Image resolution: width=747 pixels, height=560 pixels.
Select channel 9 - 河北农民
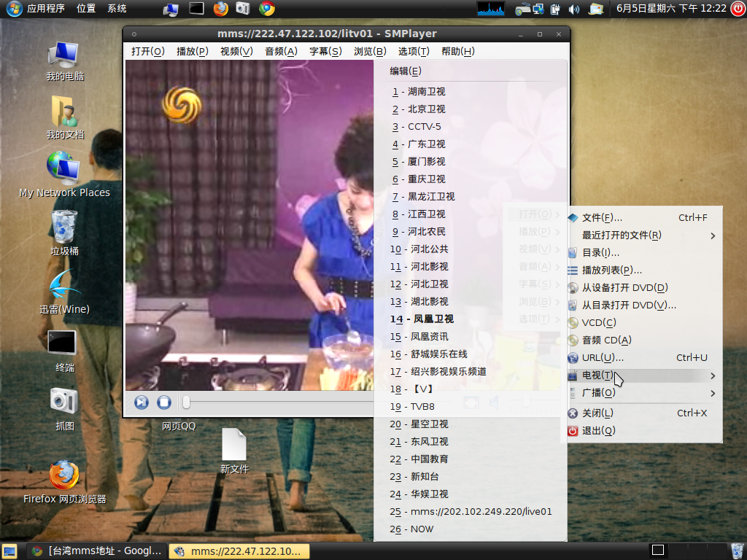coord(471,232)
